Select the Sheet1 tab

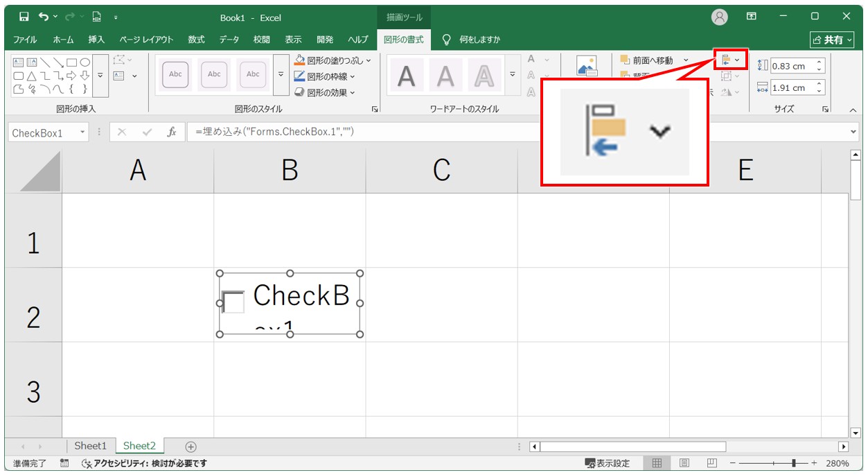pos(91,446)
